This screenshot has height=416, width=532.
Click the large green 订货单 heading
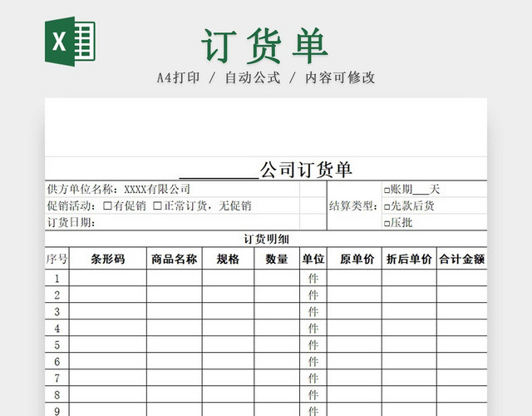click(264, 46)
